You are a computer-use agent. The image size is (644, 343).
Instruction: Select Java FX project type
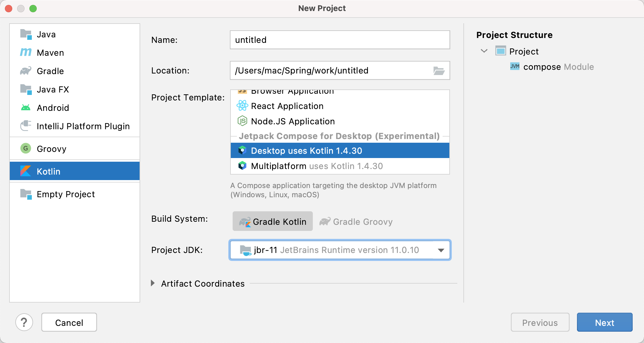(x=53, y=89)
